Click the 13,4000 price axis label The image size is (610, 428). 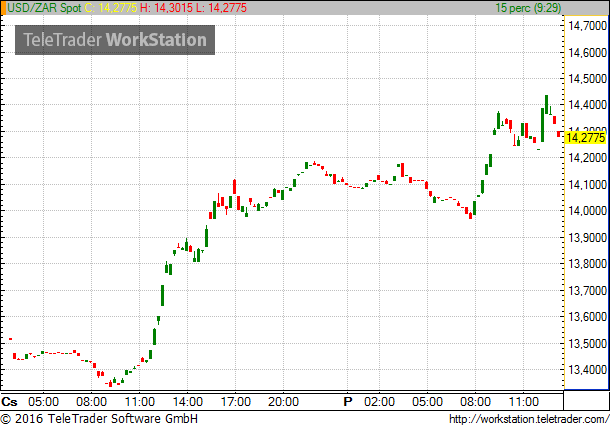click(587, 369)
